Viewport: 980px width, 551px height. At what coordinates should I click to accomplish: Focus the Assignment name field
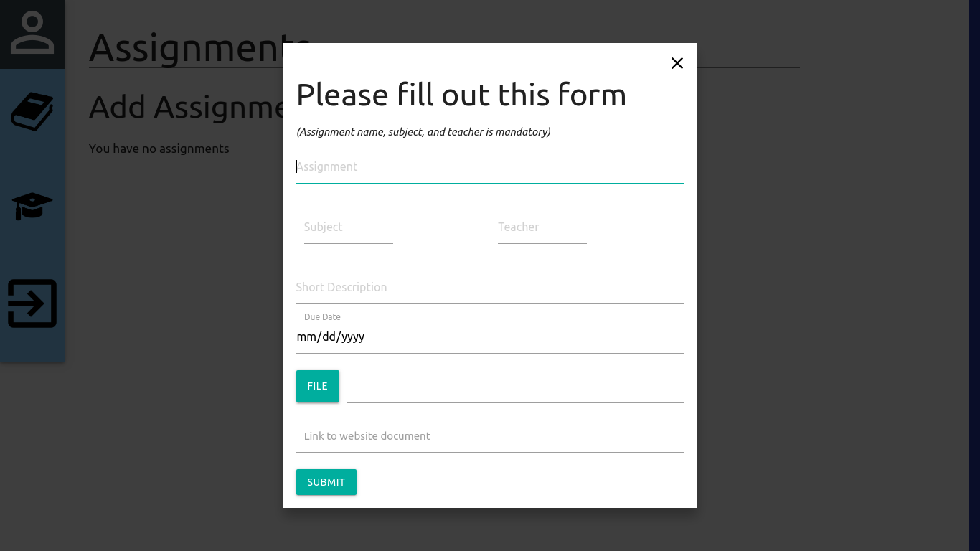(x=490, y=167)
